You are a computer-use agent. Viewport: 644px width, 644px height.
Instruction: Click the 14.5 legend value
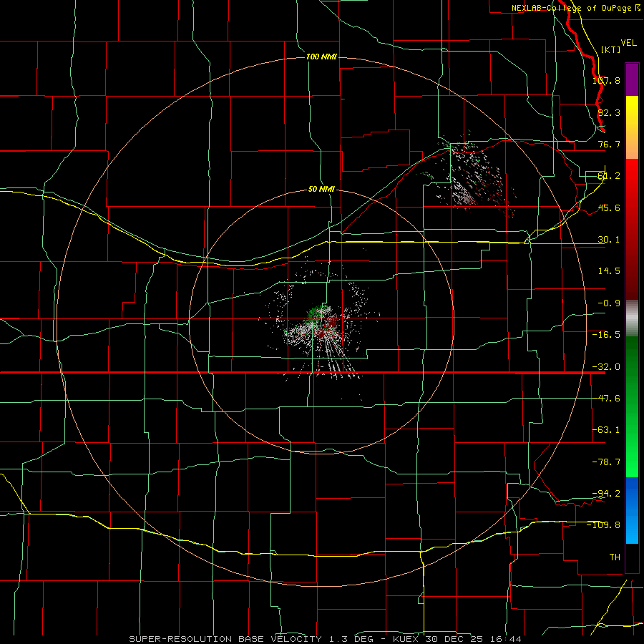(609, 271)
